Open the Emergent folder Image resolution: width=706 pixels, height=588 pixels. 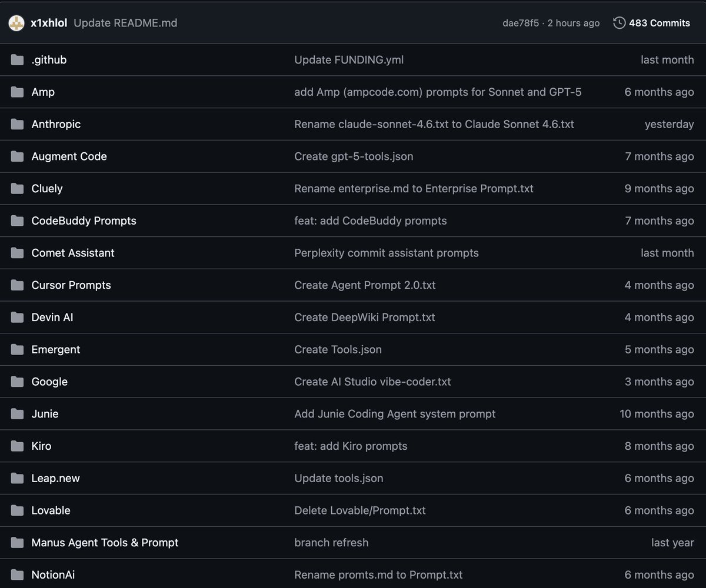click(56, 350)
